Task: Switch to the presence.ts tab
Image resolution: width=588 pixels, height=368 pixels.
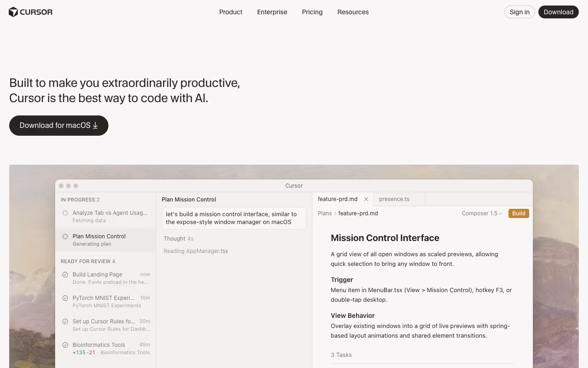Action: [x=394, y=199]
